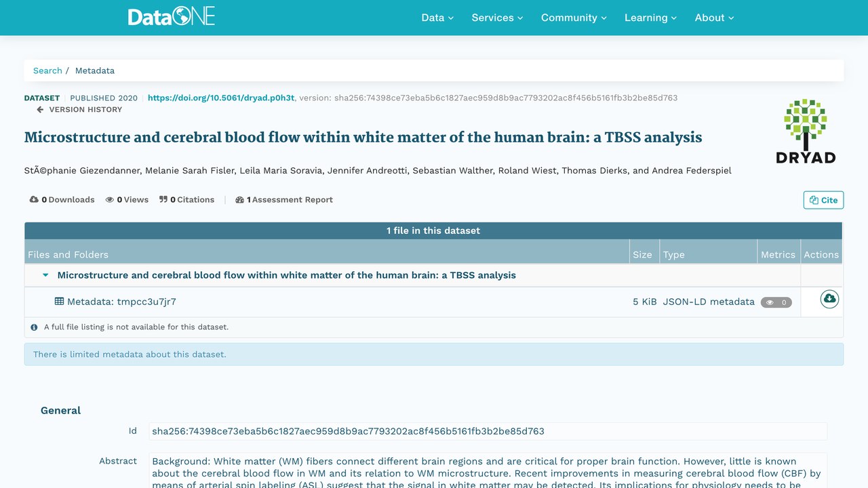Click the Id value field
This screenshot has width=868, height=488.
[488, 431]
